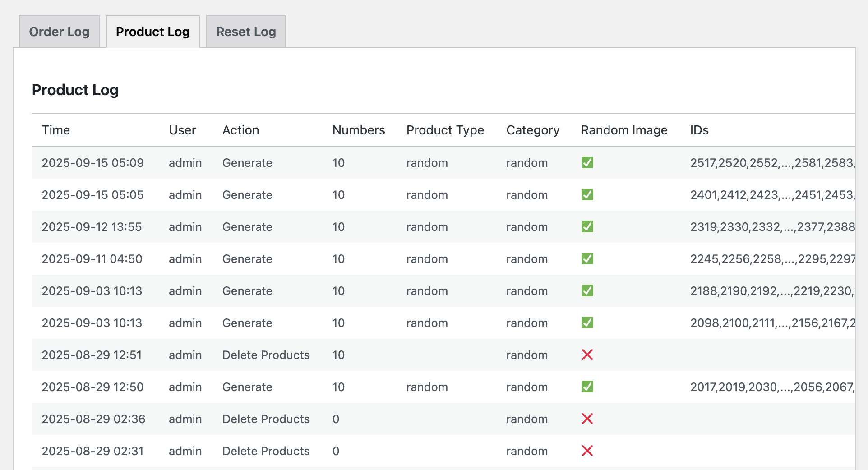The height and width of the screenshot is (470, 868).
Task: Click green checkmark in 2025-09-12 13:55 row
Action: (587, 226)
